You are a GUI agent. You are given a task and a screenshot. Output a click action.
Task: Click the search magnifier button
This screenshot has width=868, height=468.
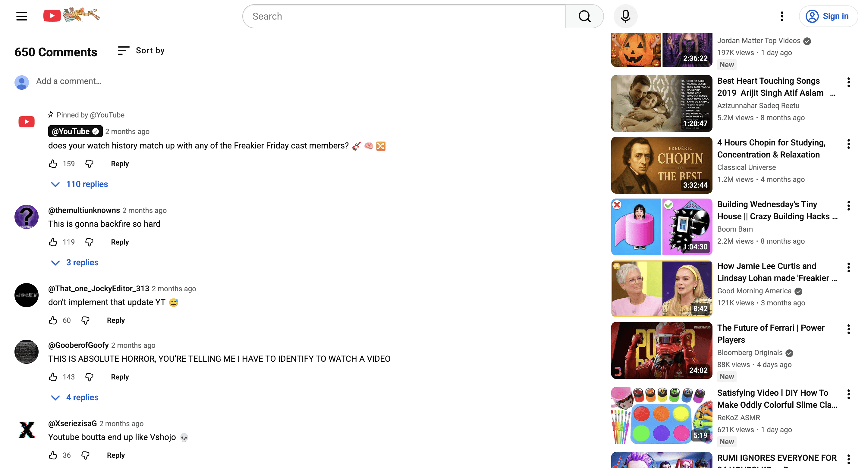pyautogui.click(x=585, y=16)
